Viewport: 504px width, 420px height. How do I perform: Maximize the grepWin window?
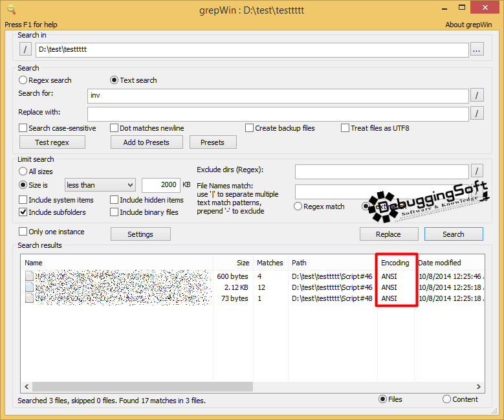[462, 7]
